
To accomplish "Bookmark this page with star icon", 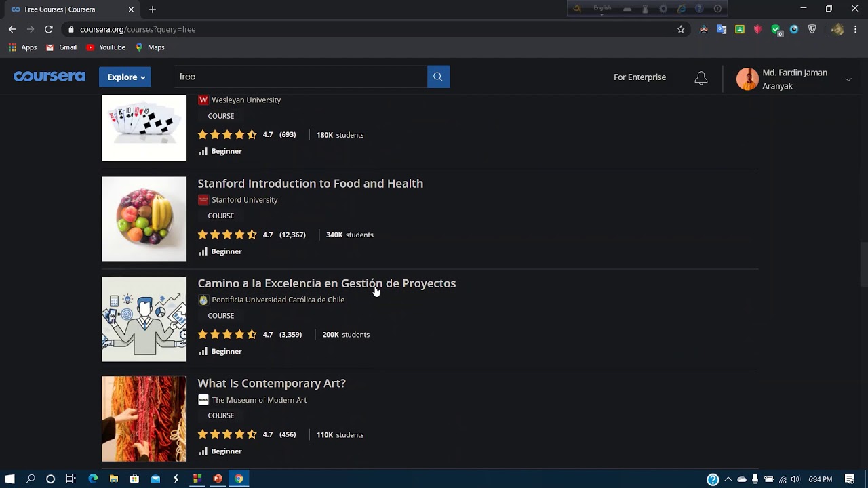I will click(681, 29).
